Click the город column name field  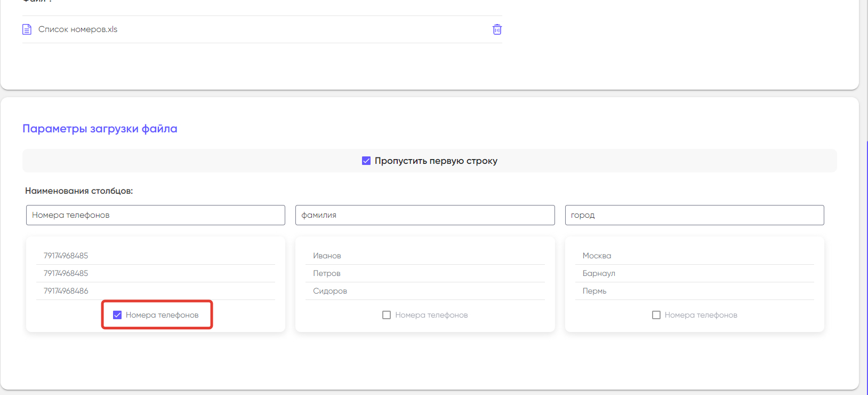coord(695,215)
